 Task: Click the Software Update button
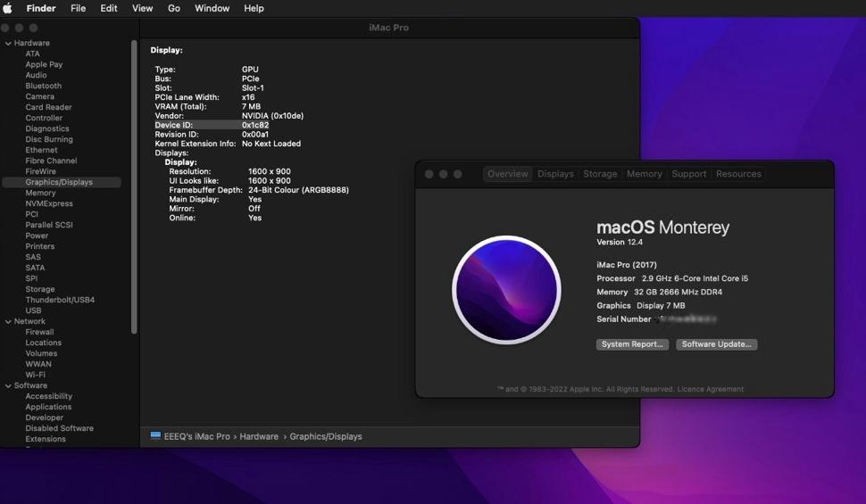[716, 344]
